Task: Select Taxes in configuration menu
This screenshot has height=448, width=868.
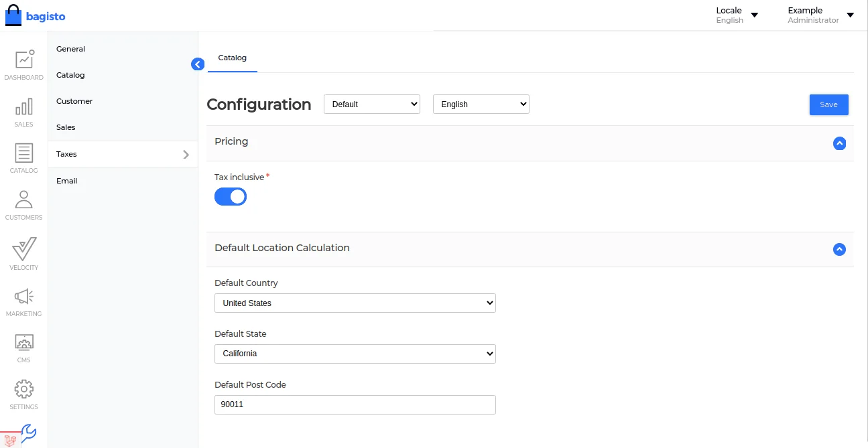Action: [123, 154]
